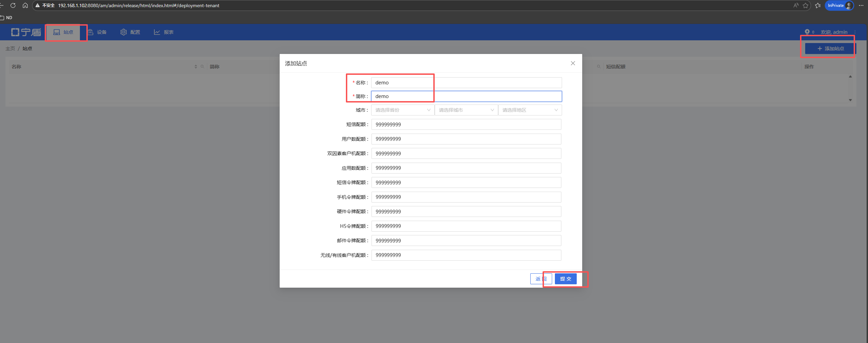Close the 添加站点 dialog with the X

tap(573, 63)
